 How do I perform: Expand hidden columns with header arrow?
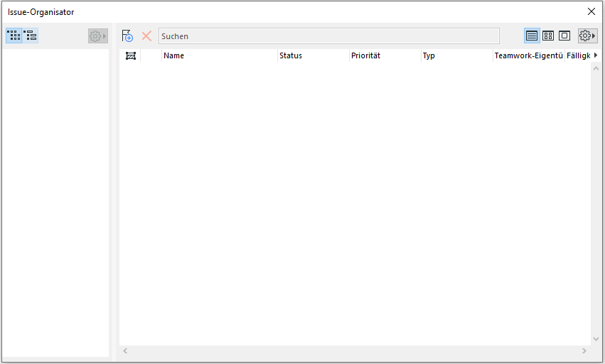tap(596, 55)
